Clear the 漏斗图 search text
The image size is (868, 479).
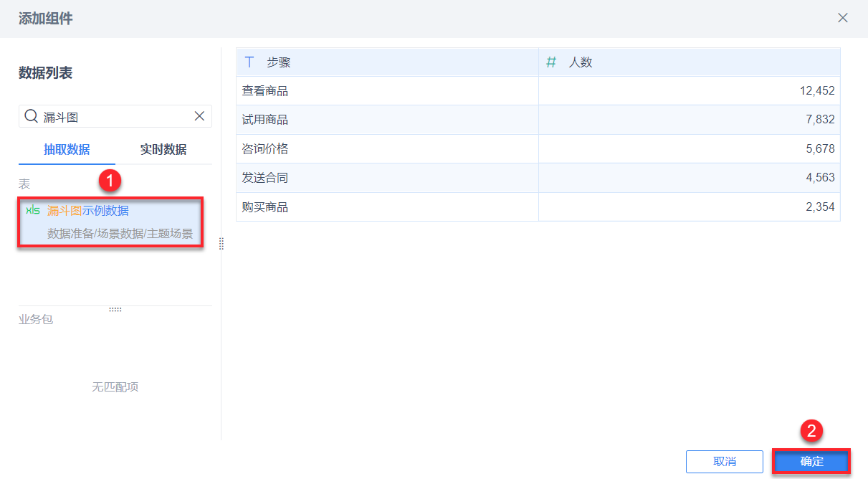(199, 116)
